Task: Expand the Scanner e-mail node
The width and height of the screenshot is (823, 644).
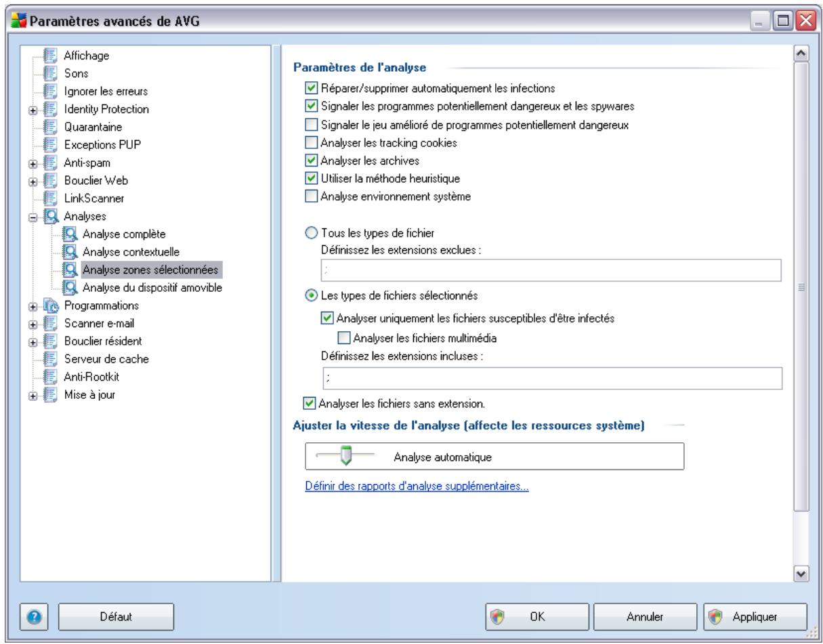Action: (x=33, y=324)
